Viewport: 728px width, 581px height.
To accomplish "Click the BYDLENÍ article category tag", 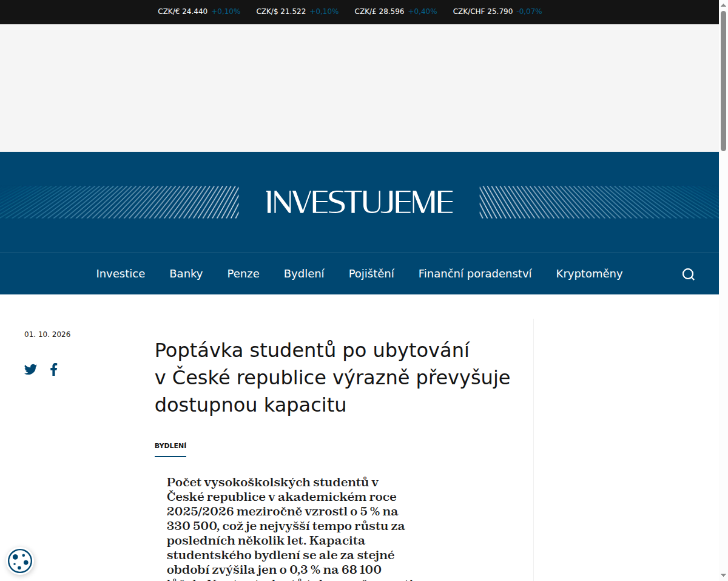I will click(x=170, y=446).
